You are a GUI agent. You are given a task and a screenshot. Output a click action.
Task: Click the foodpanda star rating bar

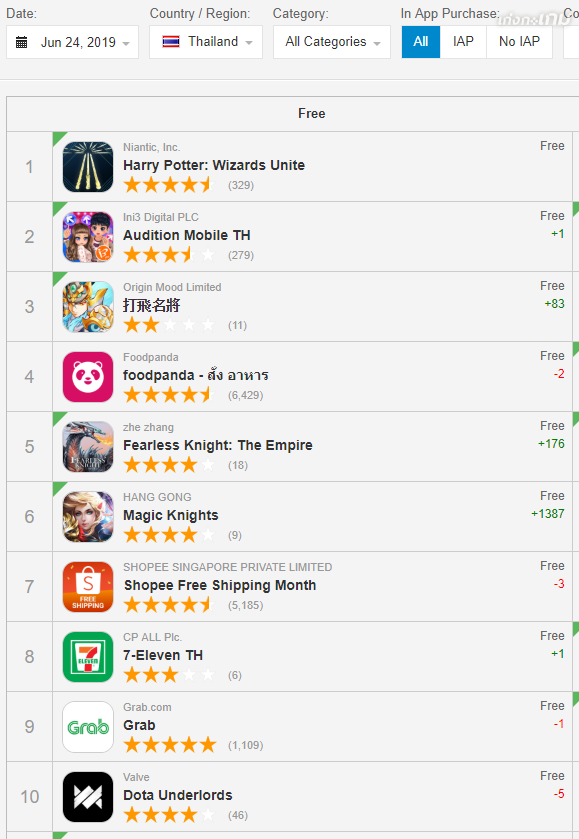coord(169,395)
